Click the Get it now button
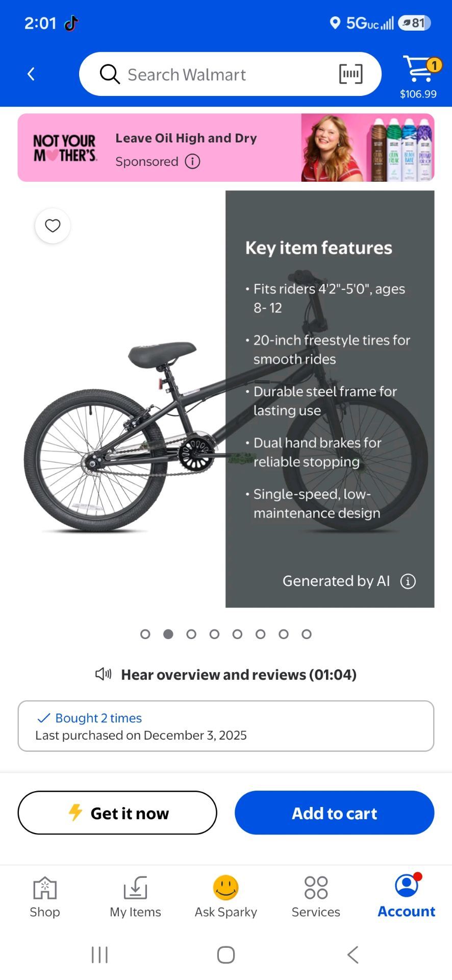 tap(117, 813)
